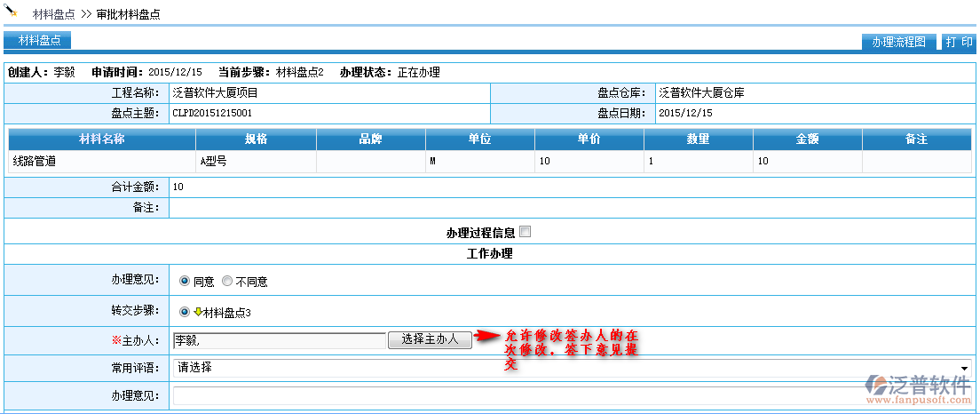Open the 常用评语 dropdown list
Viewport: 980px width, 414px height.
pos(568,368)
